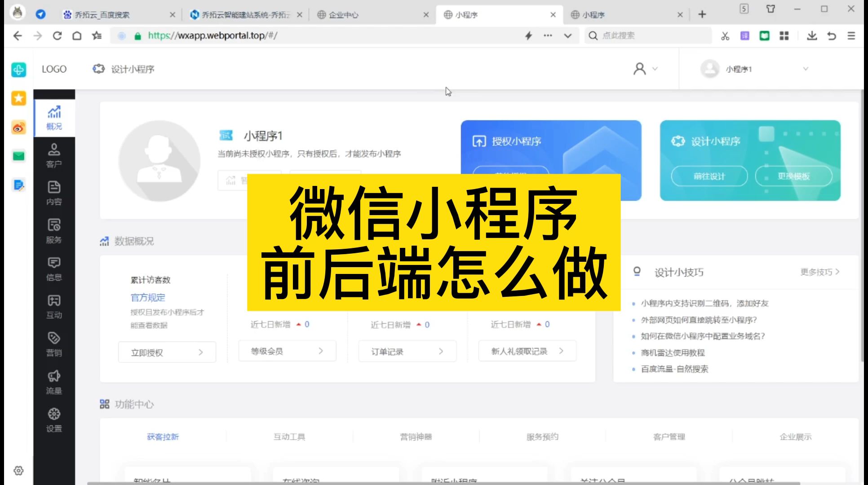This screenshot has height=485, width=868.
Task: Click the 前往设计 button
Action: pyautogui.click(x=709, y=176)
